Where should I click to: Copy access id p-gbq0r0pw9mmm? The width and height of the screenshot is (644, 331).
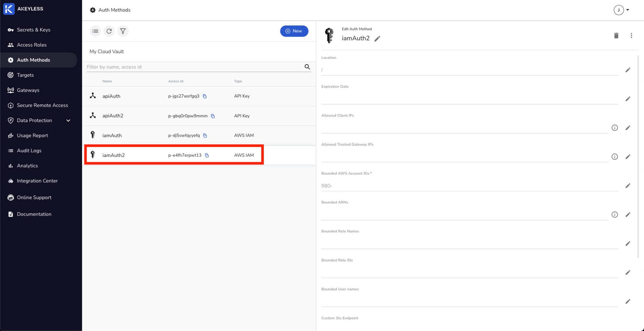[213, 116]
